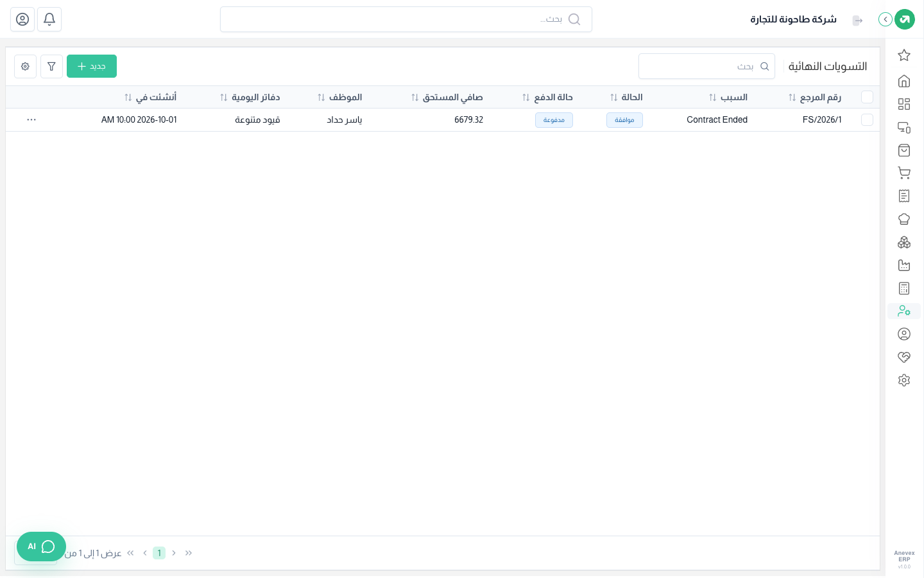This screenshot has width=924, height=578.
Task: Open the shopping cart module in the sidebar
Action: click(904, 173)
